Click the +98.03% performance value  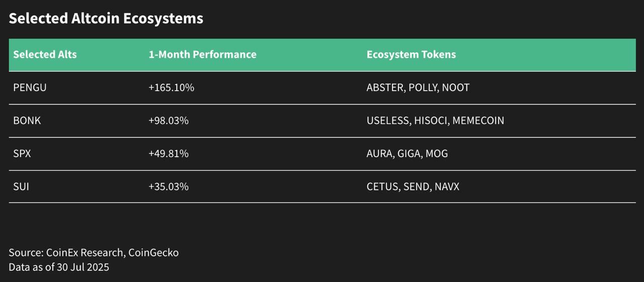168,121
